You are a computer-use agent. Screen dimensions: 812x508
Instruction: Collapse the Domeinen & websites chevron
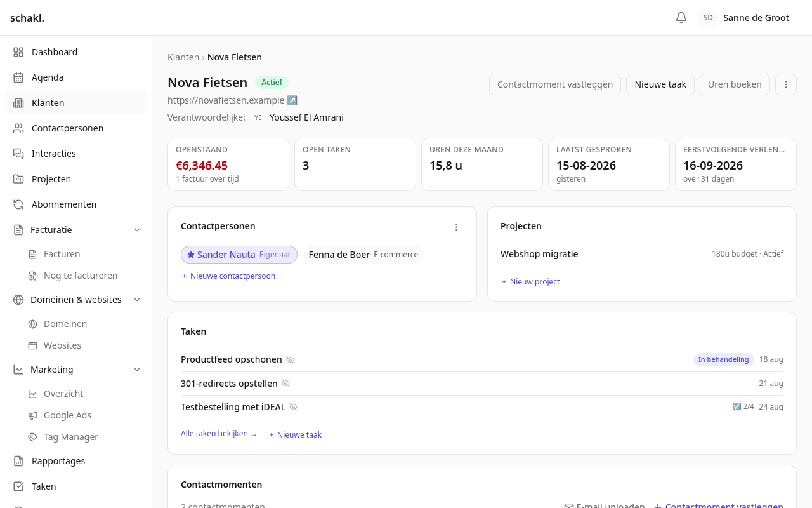click(137, 300)
